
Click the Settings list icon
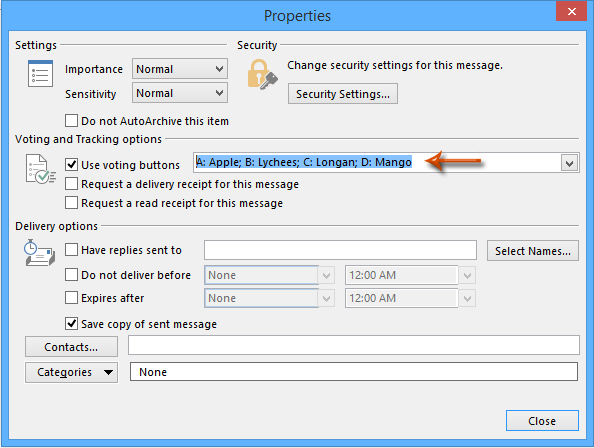(x=40, y=73)
